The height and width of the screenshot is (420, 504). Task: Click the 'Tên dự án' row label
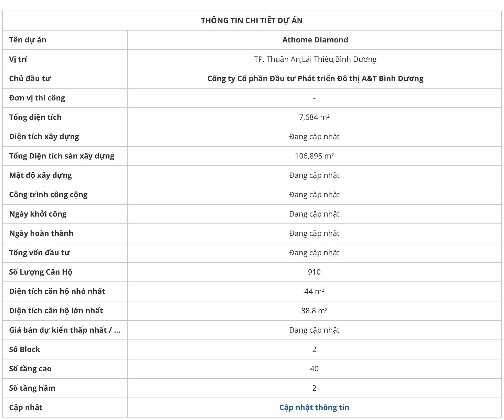coord(28,40)
